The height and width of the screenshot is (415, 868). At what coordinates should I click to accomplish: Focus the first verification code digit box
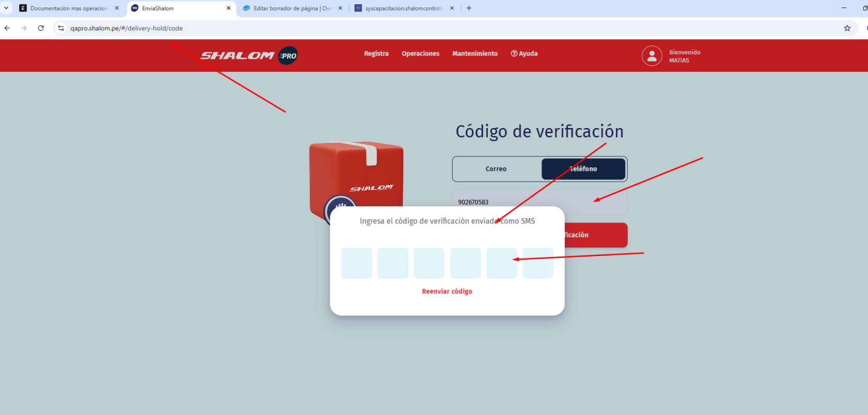point(357,263)
